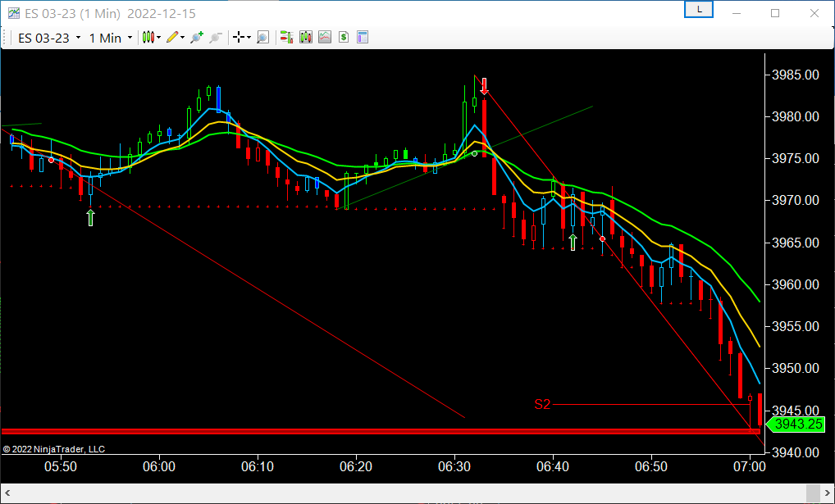The width and height of the screenshot is (835, 504).
Task: Expand the cursor type dropdown arrow
Action: click(249, 38)
